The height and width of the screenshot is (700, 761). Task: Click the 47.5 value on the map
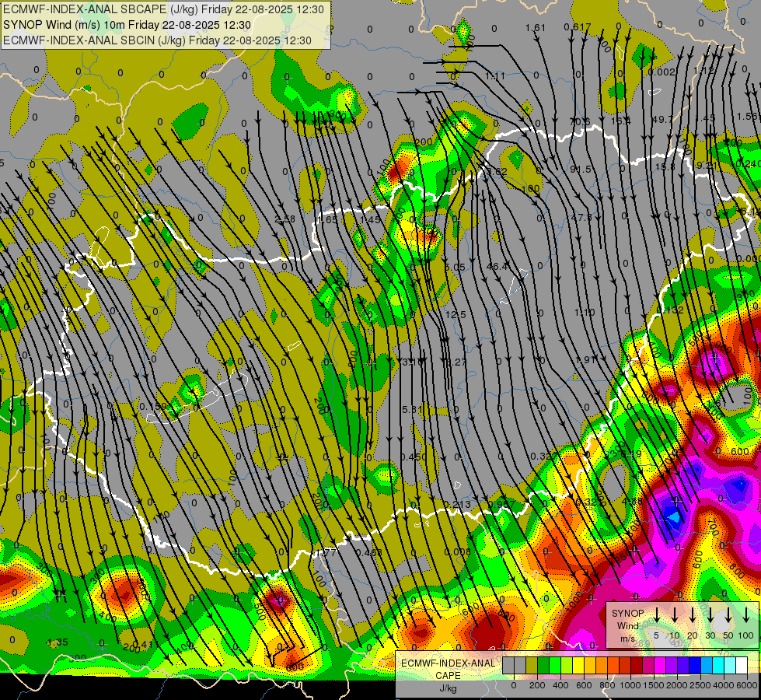tap(581, 217)
